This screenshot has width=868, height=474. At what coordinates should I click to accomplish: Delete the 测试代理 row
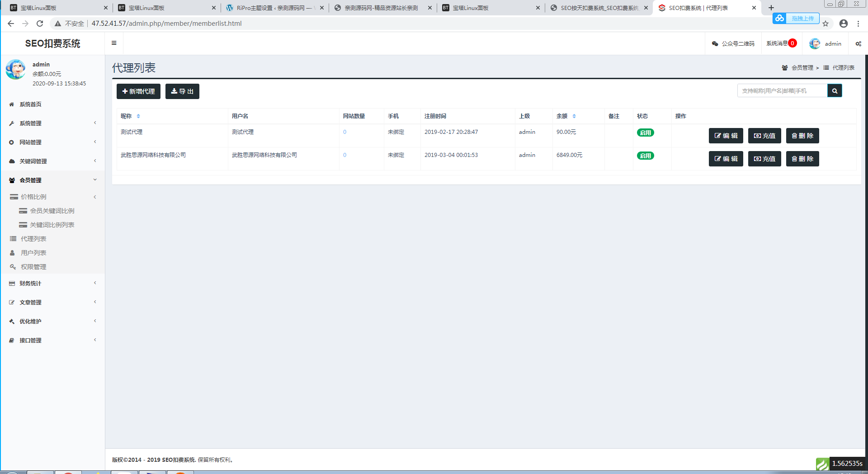coord(802,136)
